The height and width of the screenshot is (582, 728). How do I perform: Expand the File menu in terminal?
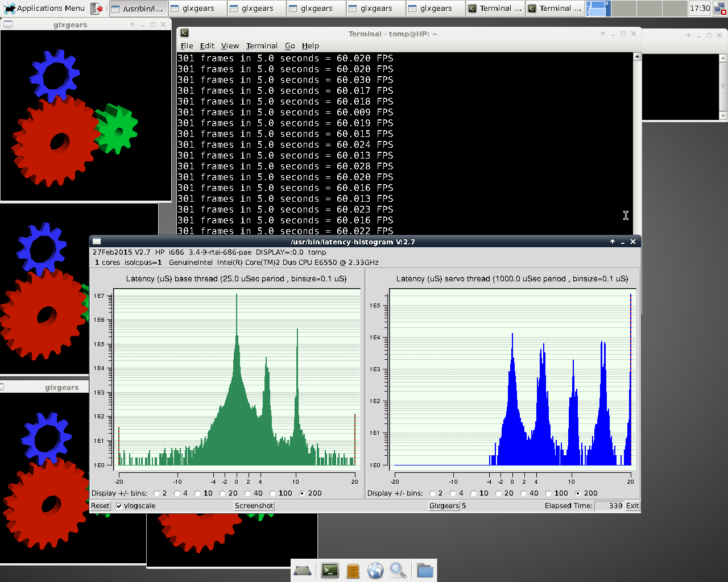pyautogui.click(x=187, y=45)
